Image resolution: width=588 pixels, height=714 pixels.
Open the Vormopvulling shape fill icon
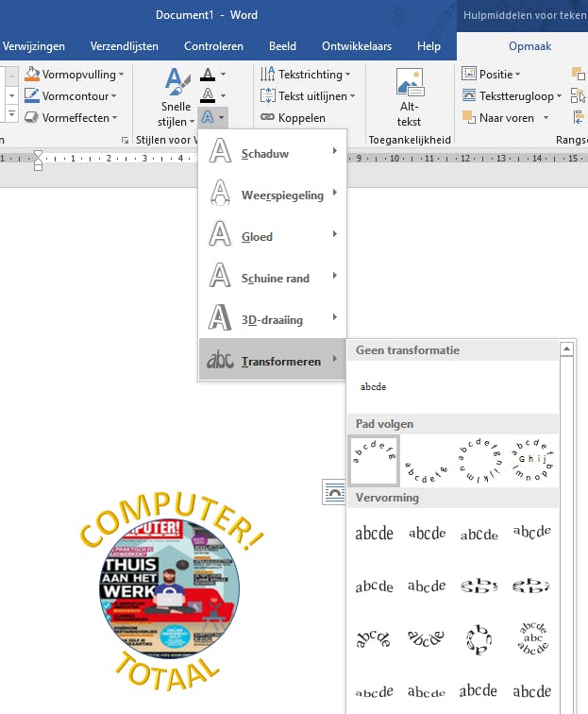click(x=32, y=74)
